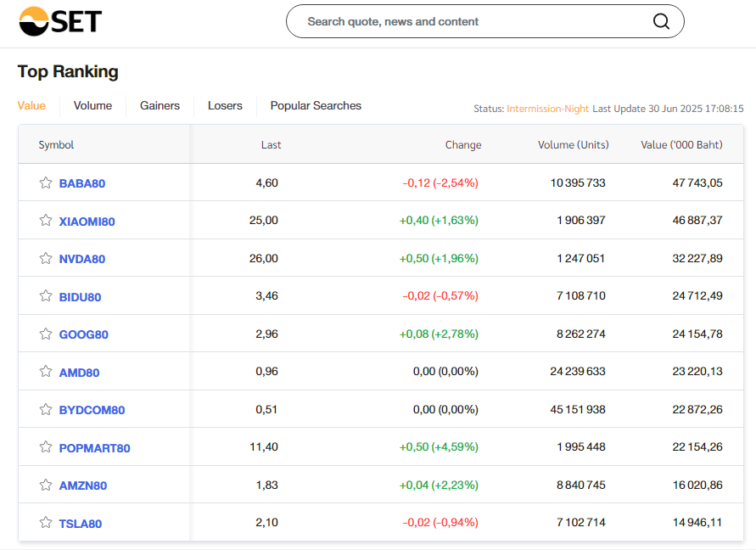Click NVDA80 value 32 227,89
This screenshot has height=550, width=756.
click(697, 259)
